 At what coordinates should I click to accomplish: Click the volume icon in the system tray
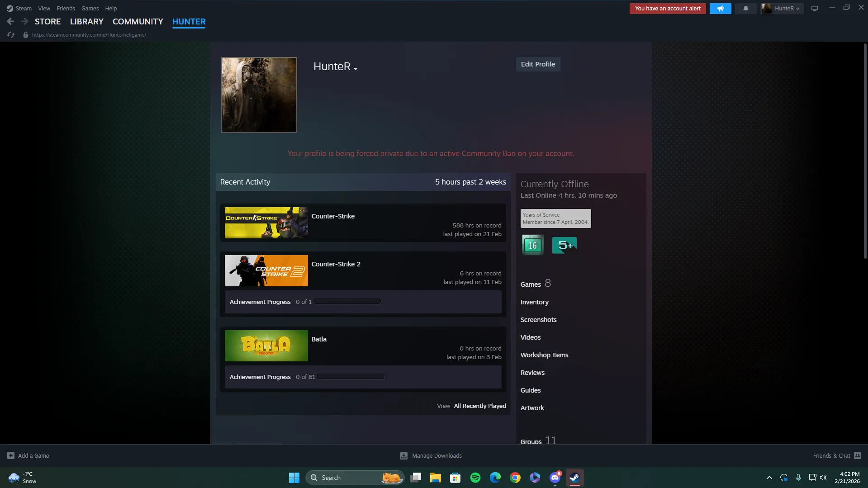823,478
